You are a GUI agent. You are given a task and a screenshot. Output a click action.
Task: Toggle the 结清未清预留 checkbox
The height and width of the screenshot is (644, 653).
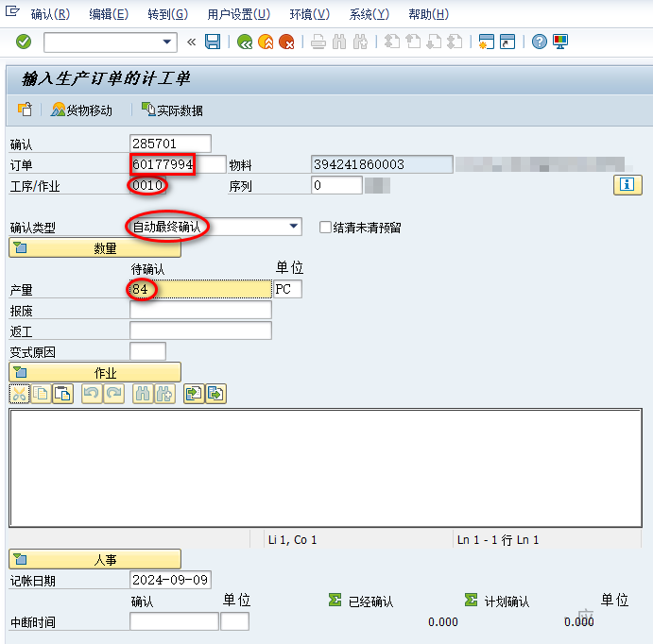[325, 227]
